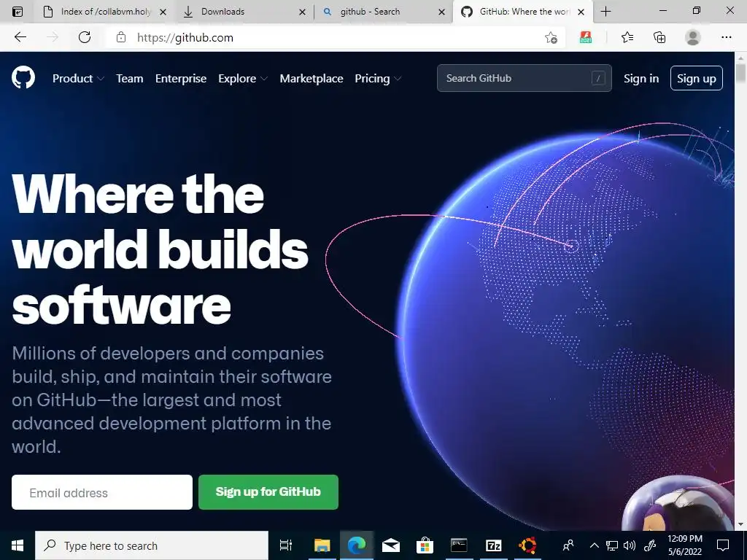Click the Email address input field
Screen dimensions: 747x560
(x=102, y=492)
